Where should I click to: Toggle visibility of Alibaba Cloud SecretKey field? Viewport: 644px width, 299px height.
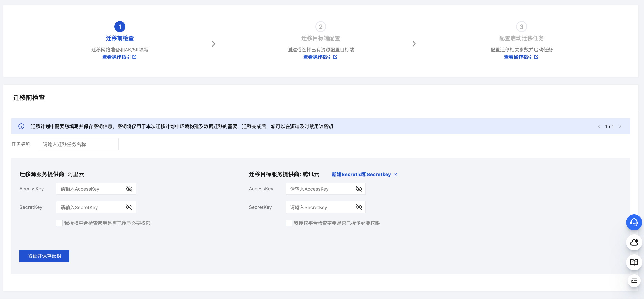(x=129, y=207)
